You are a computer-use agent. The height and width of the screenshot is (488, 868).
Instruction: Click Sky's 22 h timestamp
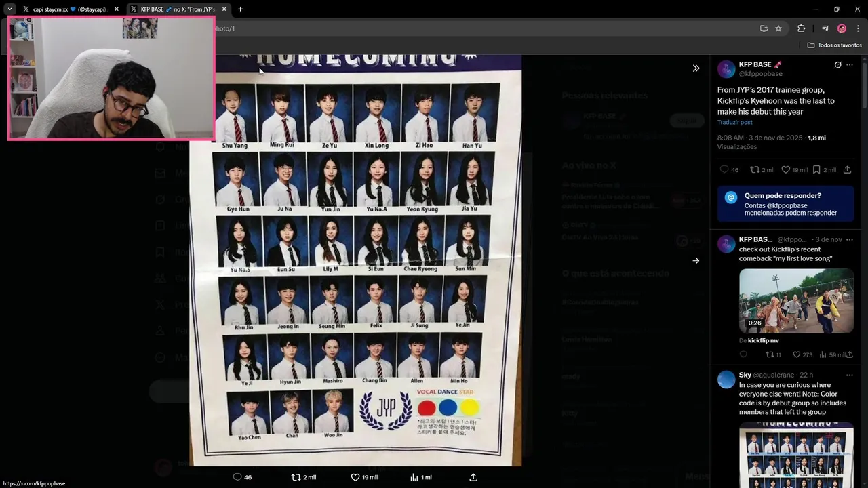[806, 375]
